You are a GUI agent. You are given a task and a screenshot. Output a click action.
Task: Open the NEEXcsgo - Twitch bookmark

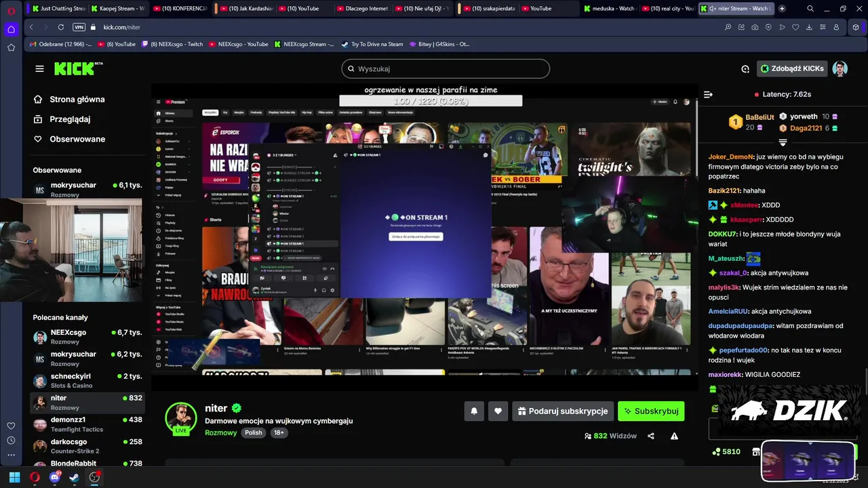pos(172,44)
